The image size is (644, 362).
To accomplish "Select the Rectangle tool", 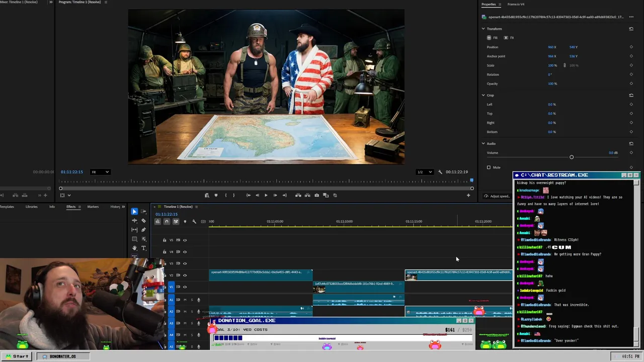I will pos(134,239).
